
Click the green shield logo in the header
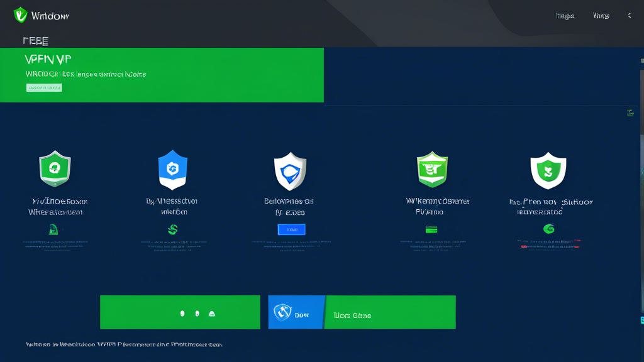click(x=21, y=15)
